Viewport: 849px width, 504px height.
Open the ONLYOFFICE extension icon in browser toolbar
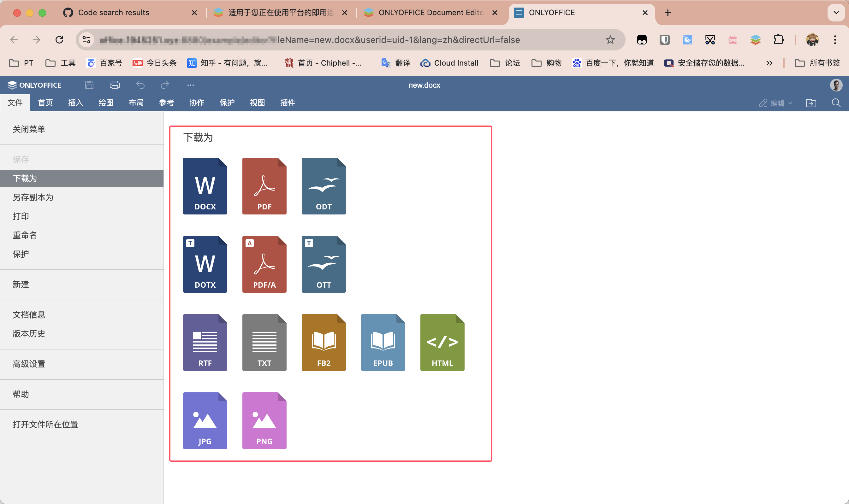click(x=755, y=40)
